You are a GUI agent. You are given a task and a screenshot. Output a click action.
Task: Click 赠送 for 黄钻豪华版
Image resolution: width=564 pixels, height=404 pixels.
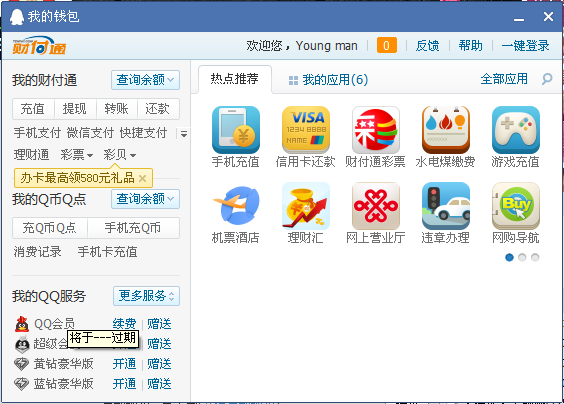(x=159, y=364)
